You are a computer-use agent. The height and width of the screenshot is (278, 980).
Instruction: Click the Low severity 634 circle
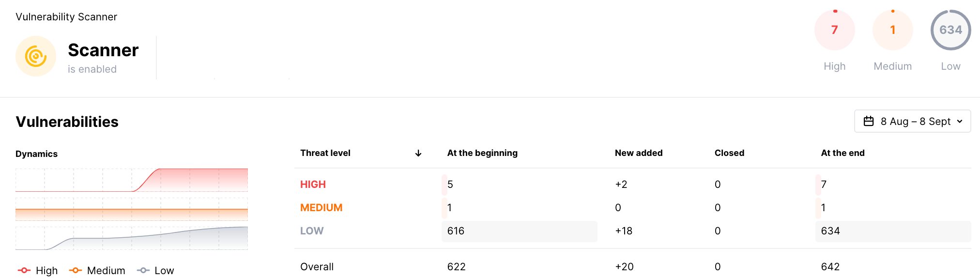tap(950, 30)
